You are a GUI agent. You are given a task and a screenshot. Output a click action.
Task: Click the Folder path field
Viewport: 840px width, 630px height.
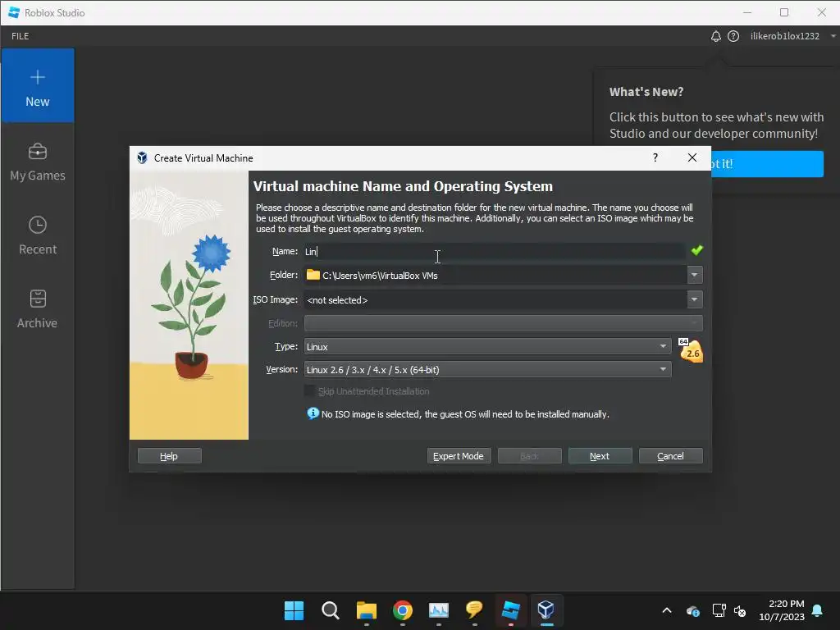[x=495, y=276]
